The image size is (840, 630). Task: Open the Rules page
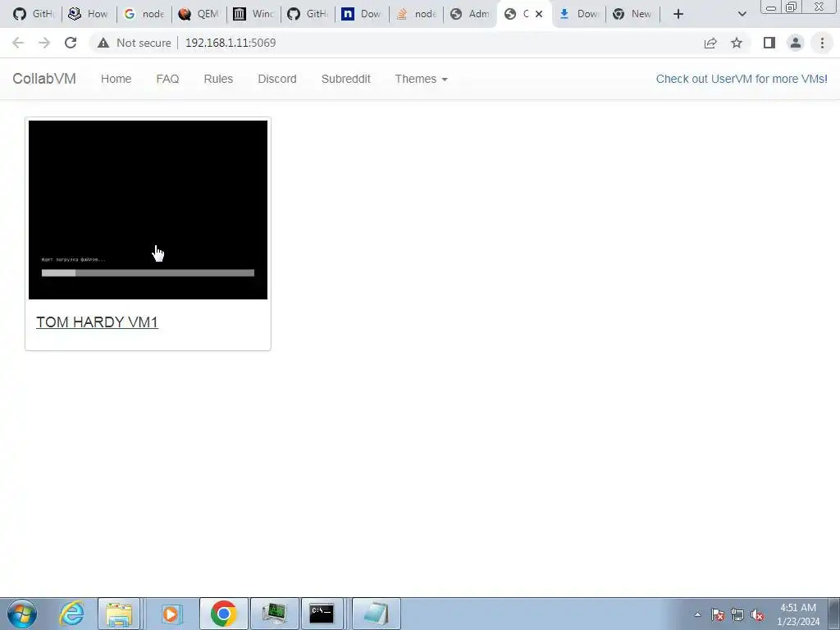click(218, 79)
